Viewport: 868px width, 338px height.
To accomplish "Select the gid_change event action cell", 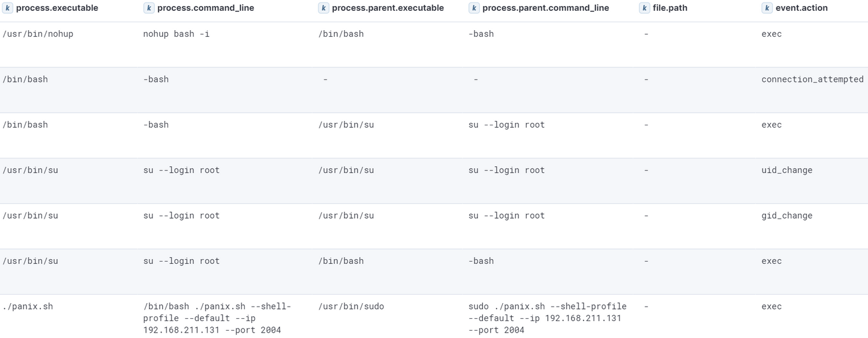I will click(x=787, y=215).
